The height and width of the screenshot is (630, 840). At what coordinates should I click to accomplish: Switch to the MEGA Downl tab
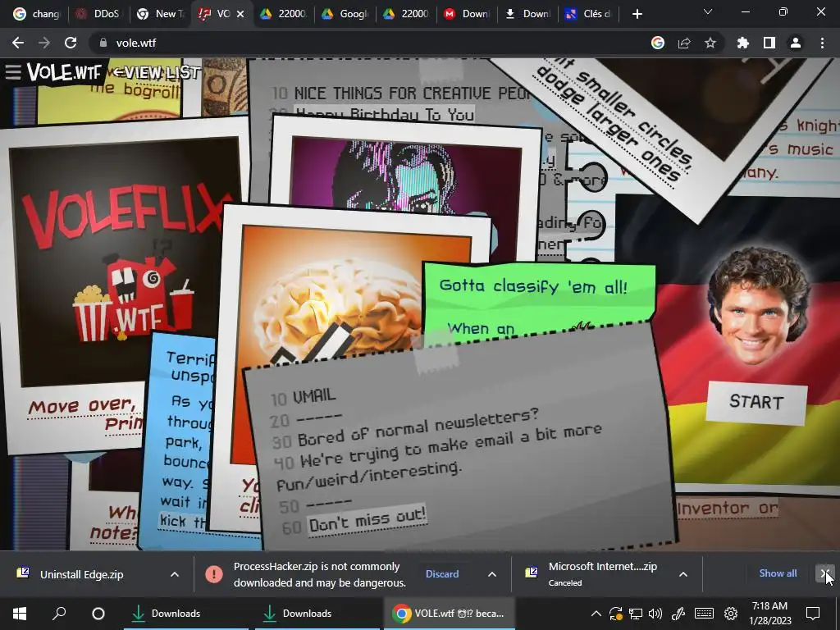pyautogui.click(x=467, y=14)
